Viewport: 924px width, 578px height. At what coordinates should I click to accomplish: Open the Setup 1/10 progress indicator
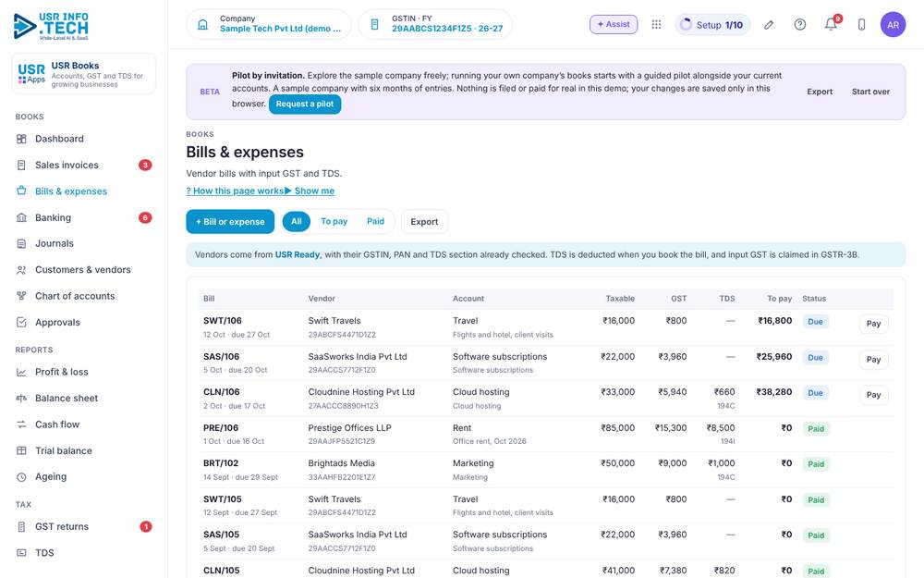(711, 25)
